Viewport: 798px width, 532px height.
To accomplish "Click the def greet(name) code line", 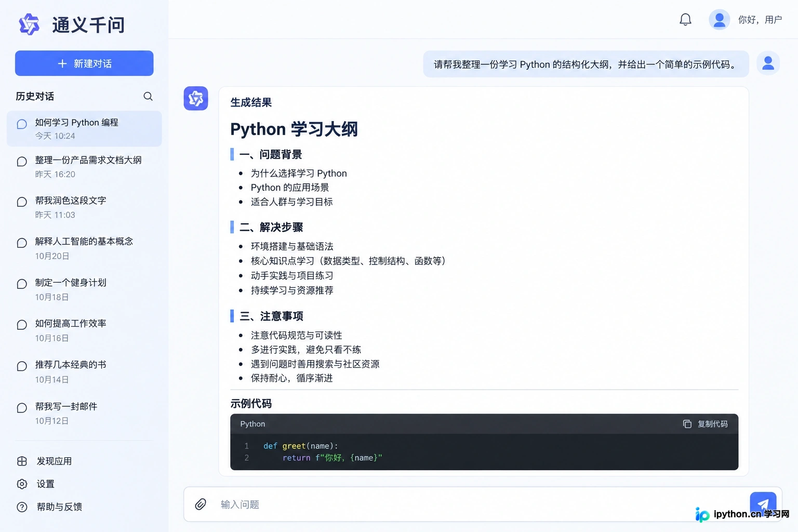I will (301, 446).
